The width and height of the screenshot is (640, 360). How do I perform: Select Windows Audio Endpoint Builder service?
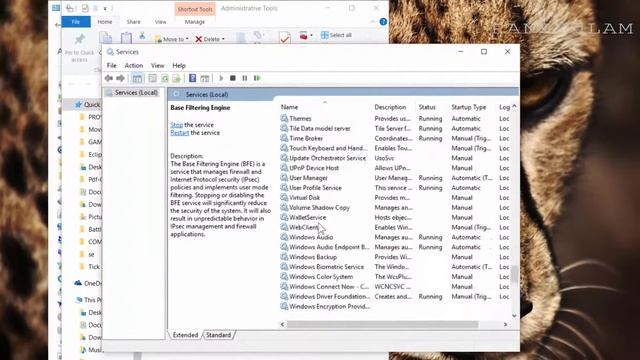tap(329, 247)
